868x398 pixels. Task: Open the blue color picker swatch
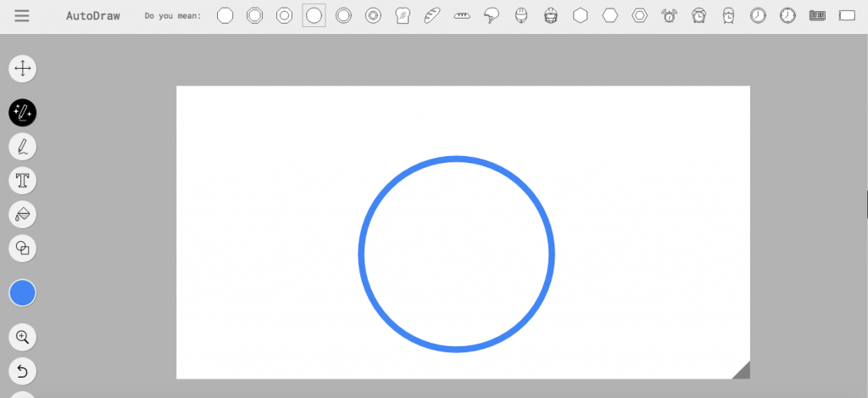pyautogui.click(x=23, y=294)
